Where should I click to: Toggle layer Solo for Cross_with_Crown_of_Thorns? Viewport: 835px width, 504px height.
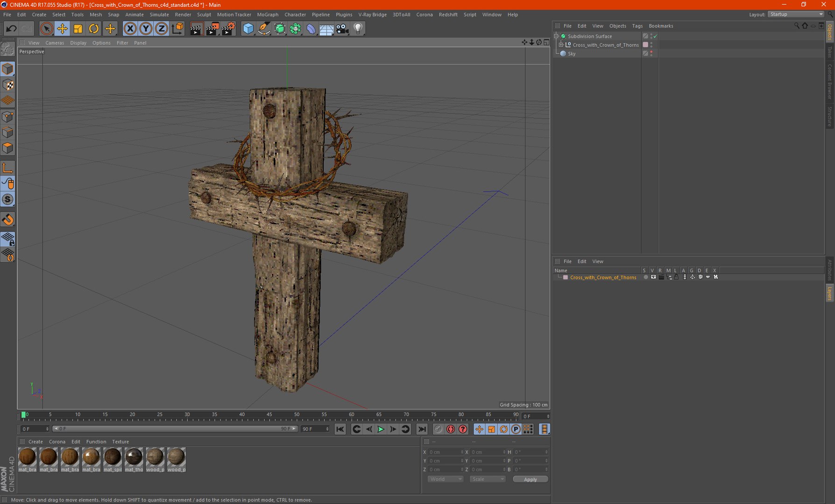point(645,277)
